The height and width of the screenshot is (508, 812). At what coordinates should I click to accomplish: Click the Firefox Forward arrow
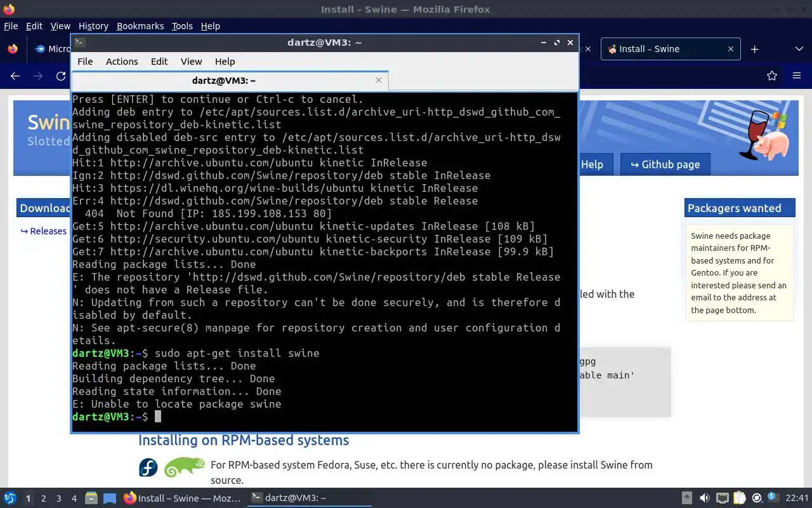pos(38,76)
